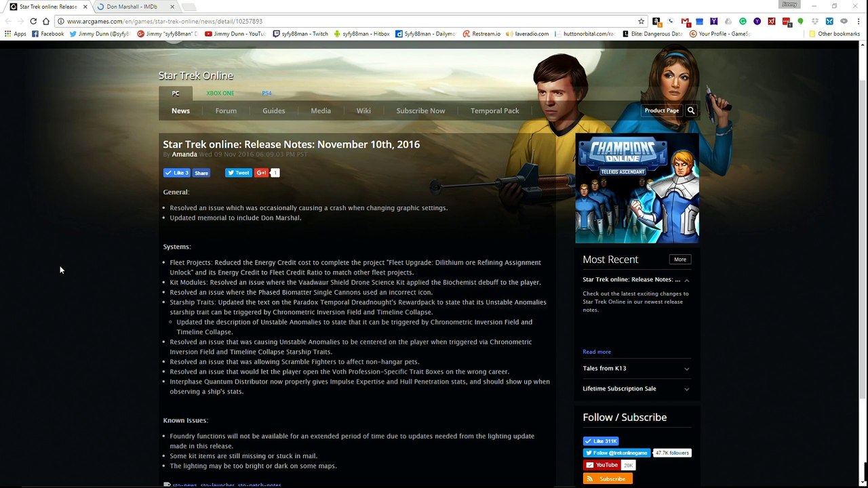Click the orange RSS Subscribe button
Image resolution: width=868 pixels, height=488 pixels.
tap(608, 479)
